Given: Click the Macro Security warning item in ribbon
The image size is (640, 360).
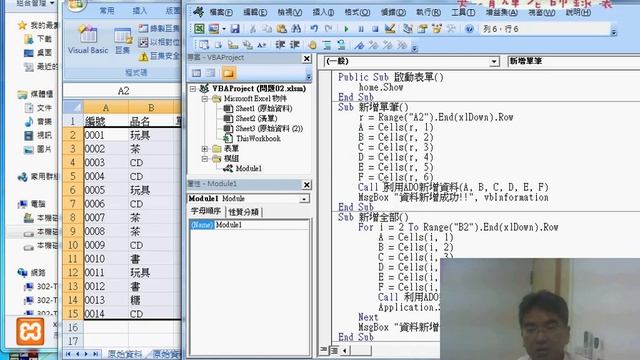Looking at the screenshot, I should coord(160,56).
